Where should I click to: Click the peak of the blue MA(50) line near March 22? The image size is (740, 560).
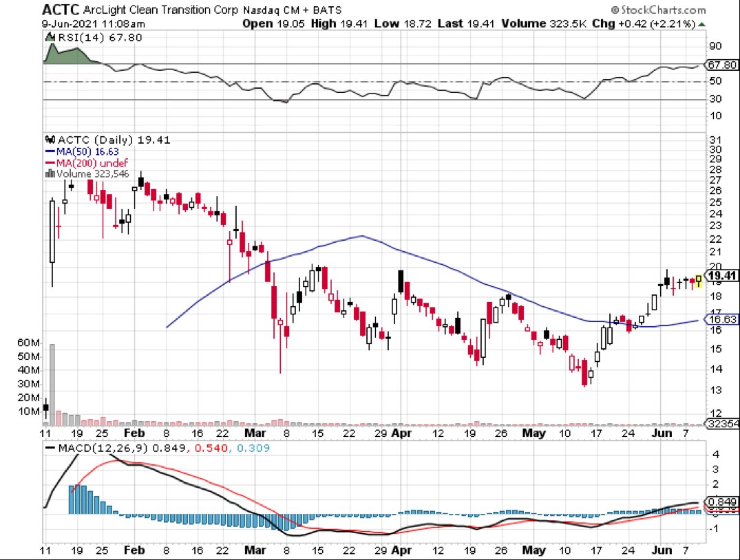pos(362,236)
